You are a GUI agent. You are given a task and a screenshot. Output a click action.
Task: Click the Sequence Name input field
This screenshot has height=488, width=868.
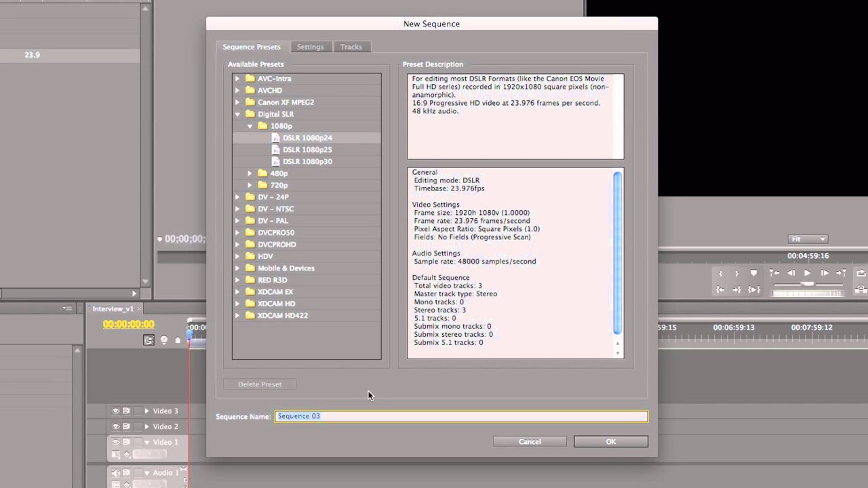click(x=461, y=416)
